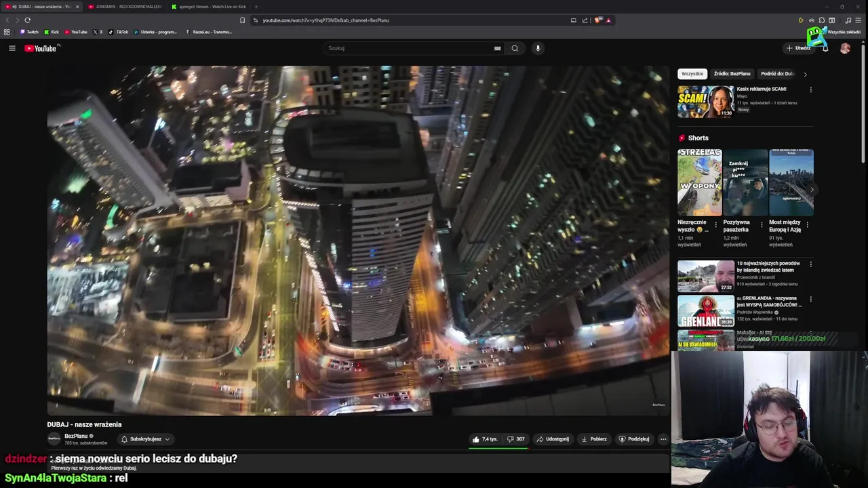868x488 pixels.
Task: Expand the Subskrybujesz subscription dropdown
Action: click(145, 439)
